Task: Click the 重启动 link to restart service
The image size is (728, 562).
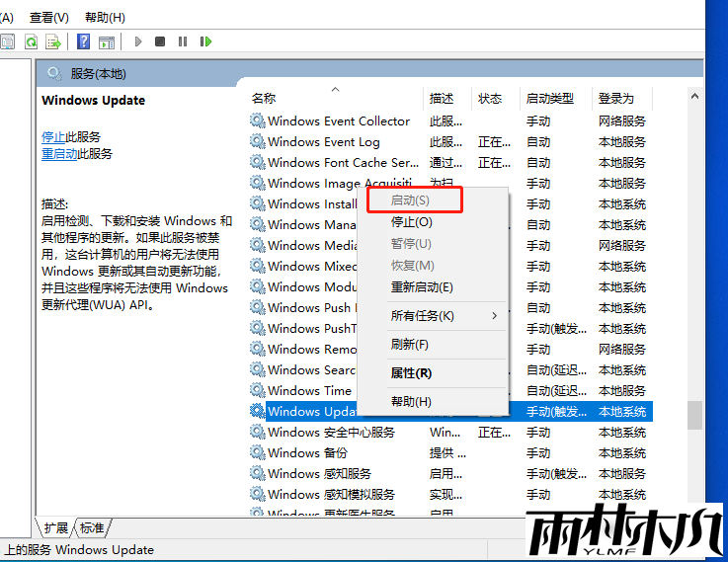Action: click(59, 154)
